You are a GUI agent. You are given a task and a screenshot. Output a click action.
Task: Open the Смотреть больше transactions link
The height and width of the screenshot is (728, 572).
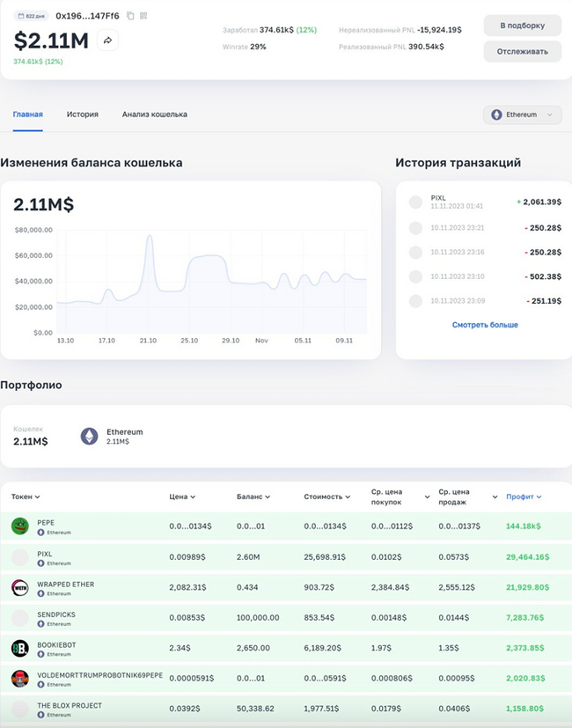pos(485,325)
